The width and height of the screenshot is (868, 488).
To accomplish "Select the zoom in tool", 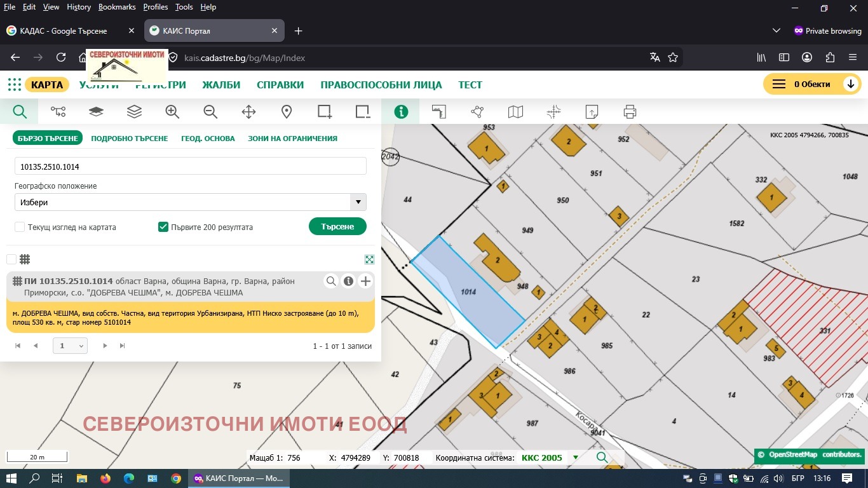I will [172, 111].
